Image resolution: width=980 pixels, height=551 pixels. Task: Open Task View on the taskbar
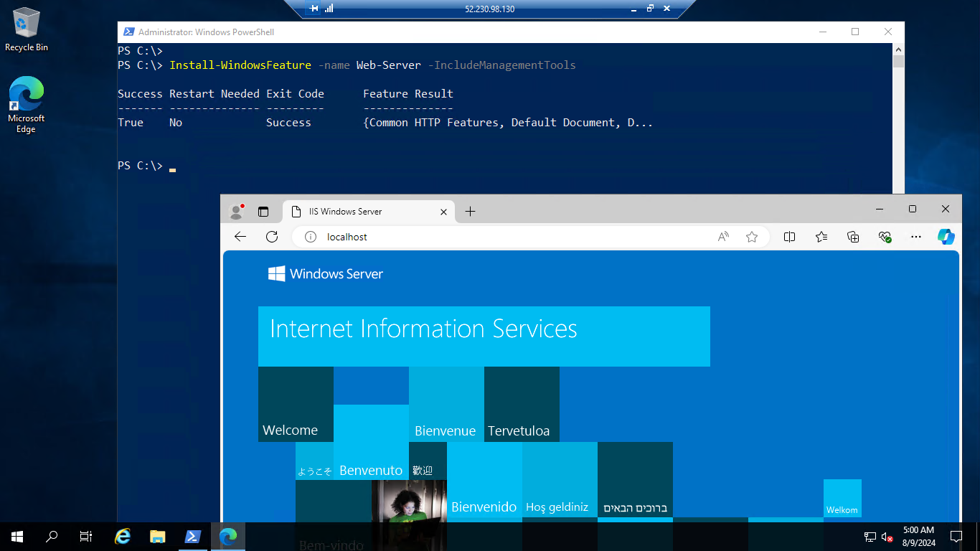86,536
